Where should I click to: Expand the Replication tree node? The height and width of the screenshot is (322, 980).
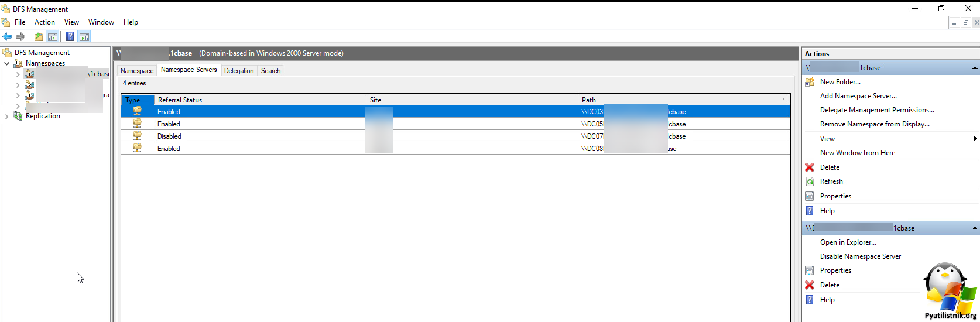tap(7, 116)
